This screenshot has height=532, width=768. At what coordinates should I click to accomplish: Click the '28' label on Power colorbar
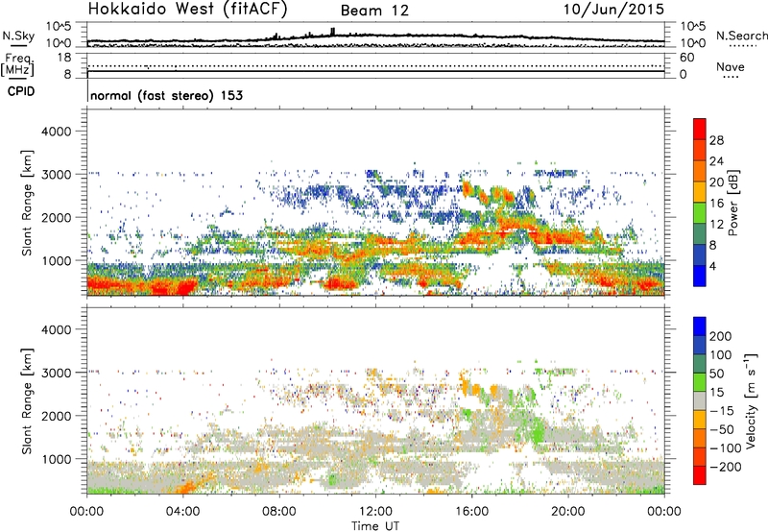(x=716, y=140)
